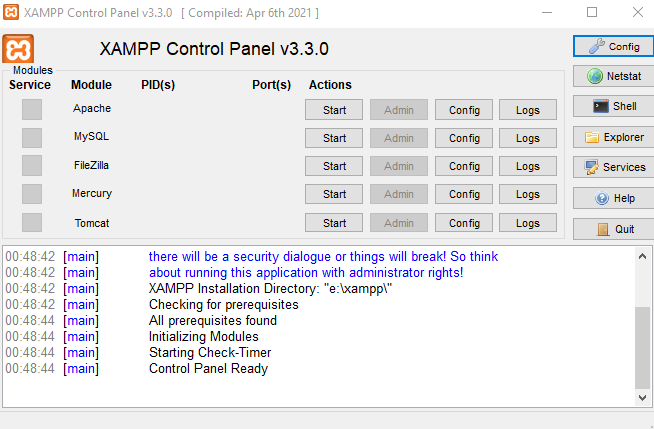
Task: Launch Netstat with the globe icon
Action: tap(614, 76)
